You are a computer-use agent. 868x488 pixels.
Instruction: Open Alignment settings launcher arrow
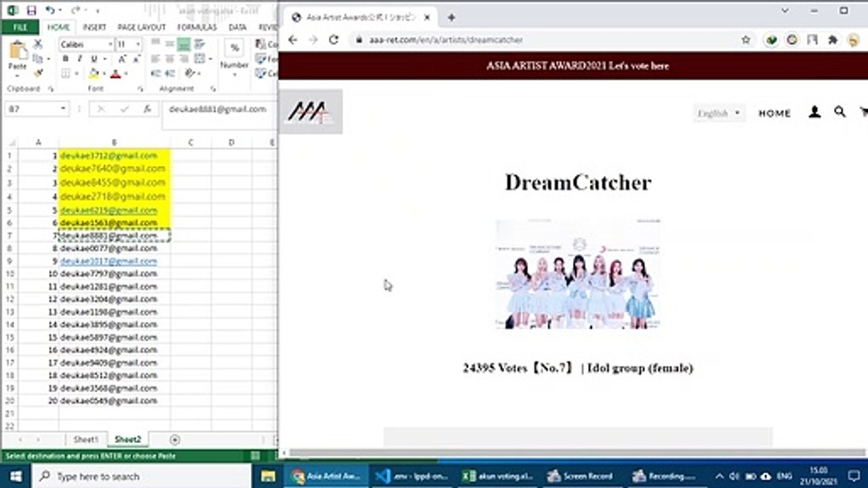pos(212,89)
